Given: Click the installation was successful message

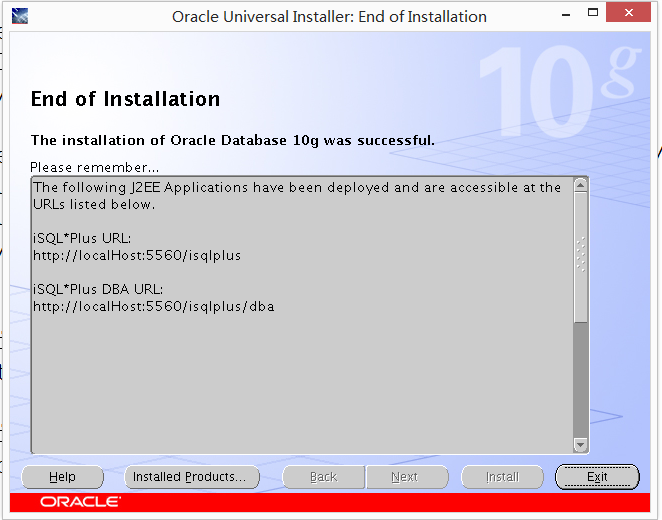Looking at the screenshot, I should pyautogui.click(x=233, y=140).
